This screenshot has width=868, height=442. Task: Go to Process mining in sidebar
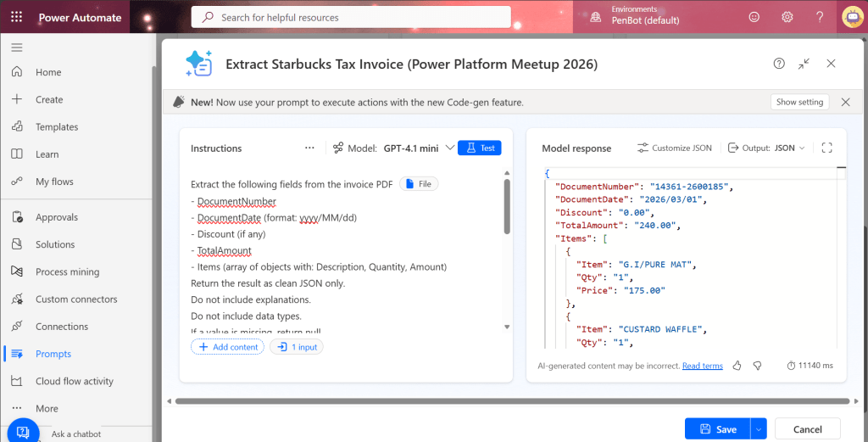click(x=67, y=271)
